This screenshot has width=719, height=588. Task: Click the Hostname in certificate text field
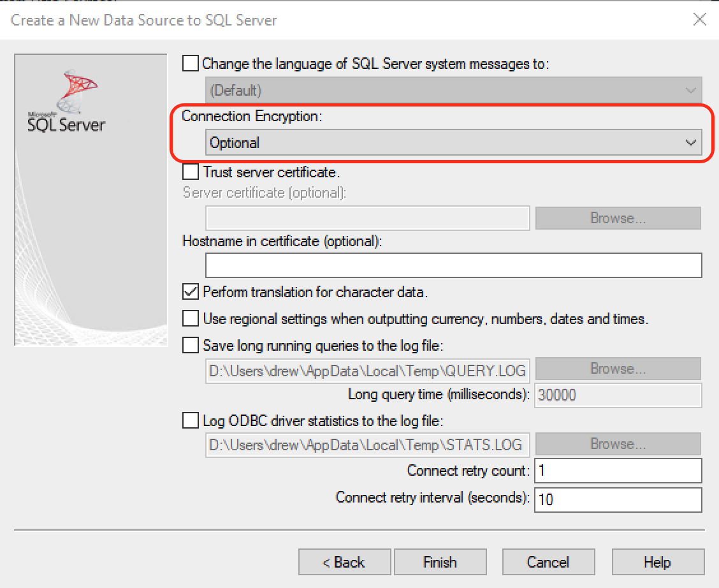pos(453,265)
